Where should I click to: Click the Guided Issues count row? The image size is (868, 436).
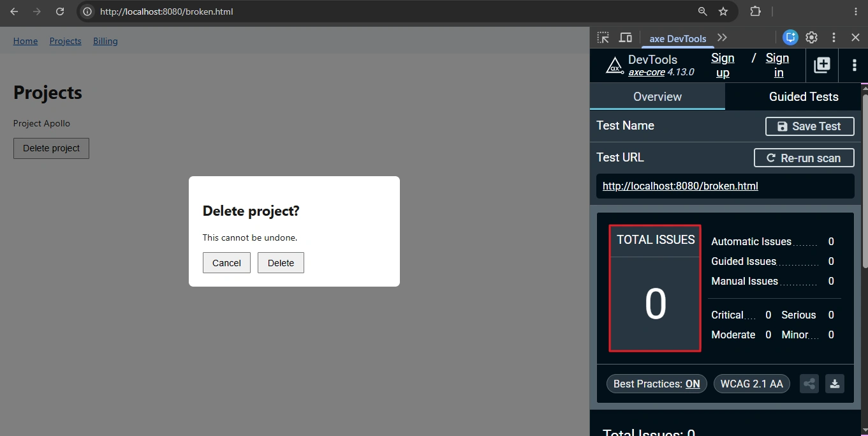(773, 261)
